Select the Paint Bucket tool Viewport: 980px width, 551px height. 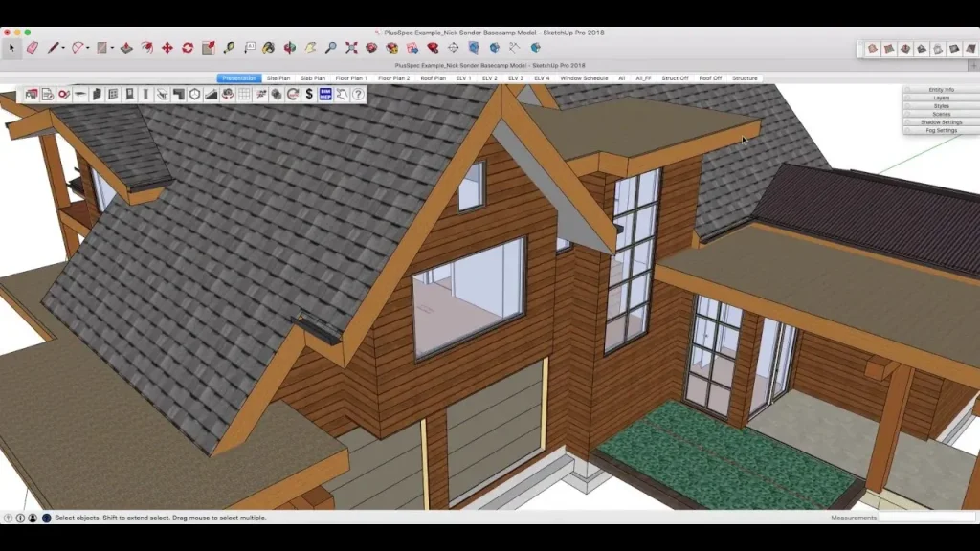tap(269, 48)
